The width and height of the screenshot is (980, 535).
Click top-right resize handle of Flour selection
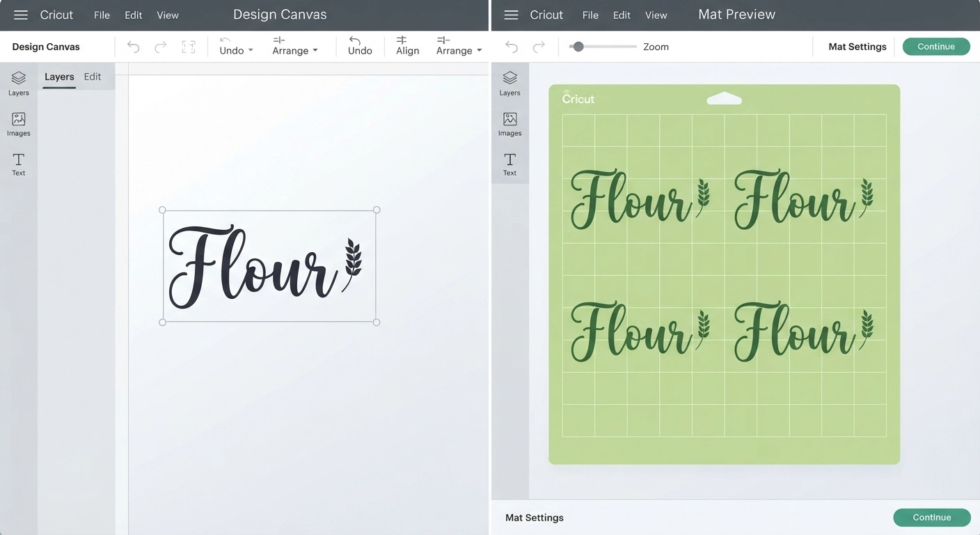pyautogui.click(x=377, y=210)
